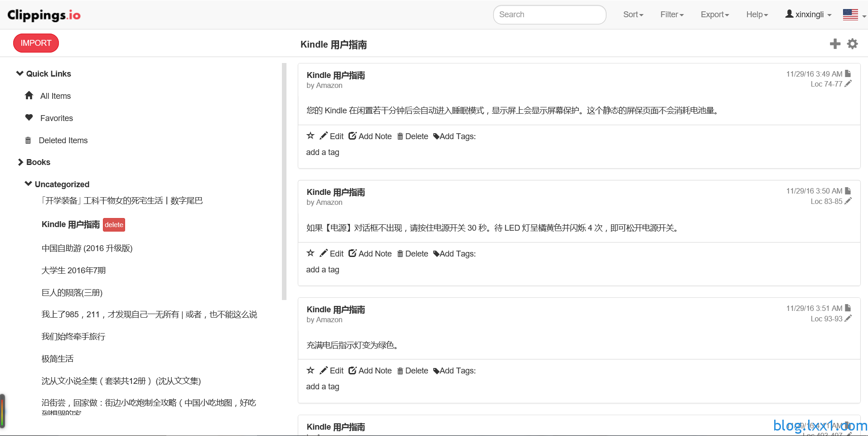
Task: Open the Sort dropdown
Action: point(633,15)
